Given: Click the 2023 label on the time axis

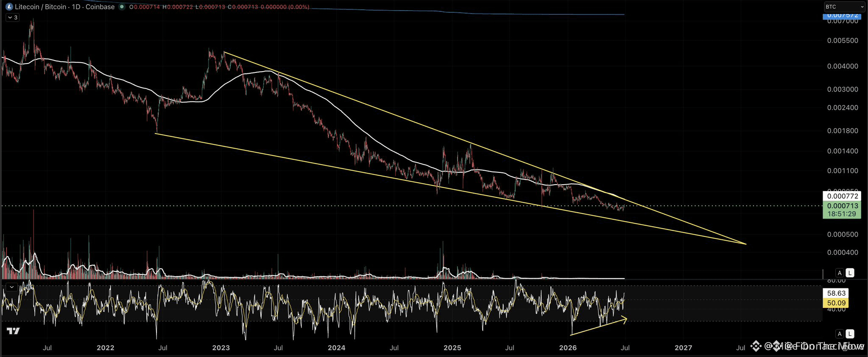Looking at the screenshot, I should 221,348.
